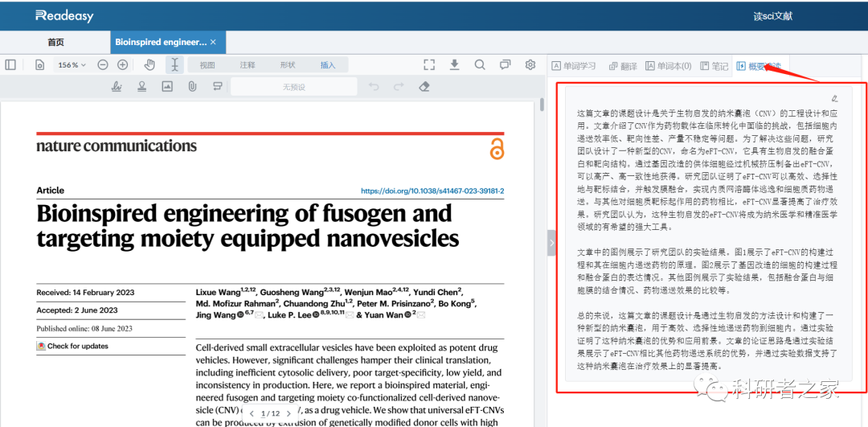The image size is (868, 427).
Task: Toggle the left sidebar panel
Action: (10, 65)
